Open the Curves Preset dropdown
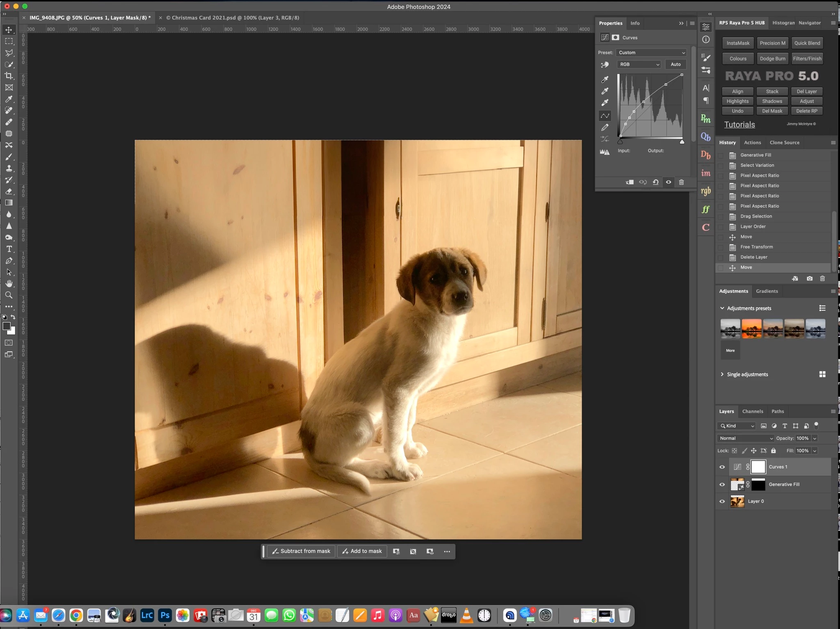 [651, 52]
